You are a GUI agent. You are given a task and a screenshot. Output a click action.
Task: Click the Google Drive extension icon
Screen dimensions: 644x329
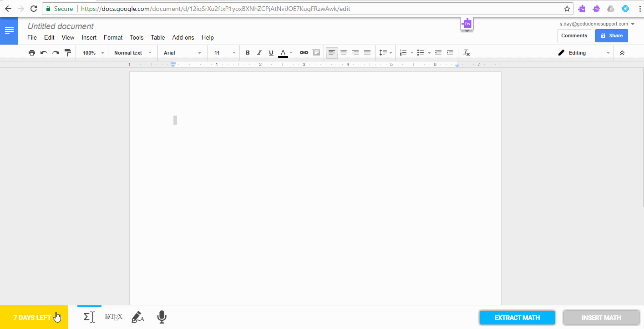click(611, 9)
